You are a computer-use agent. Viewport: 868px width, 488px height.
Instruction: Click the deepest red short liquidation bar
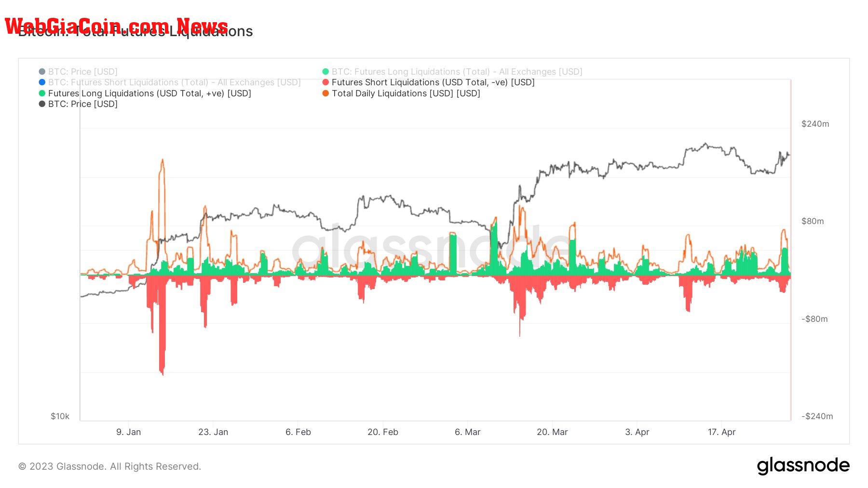162,325
